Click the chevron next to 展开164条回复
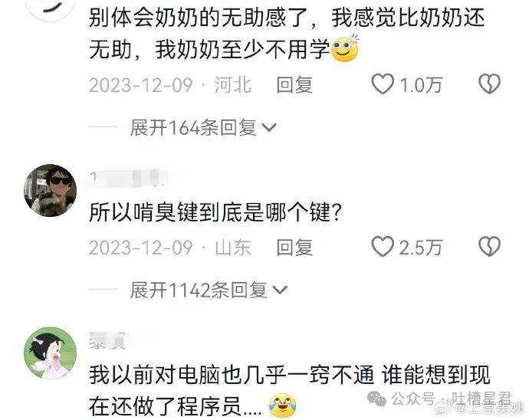529x420 pixels. click(269, 128)
